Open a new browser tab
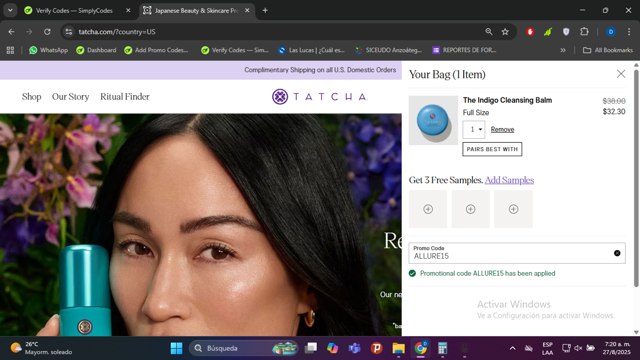Screen dimensions: 640x360 coord(265,11)
